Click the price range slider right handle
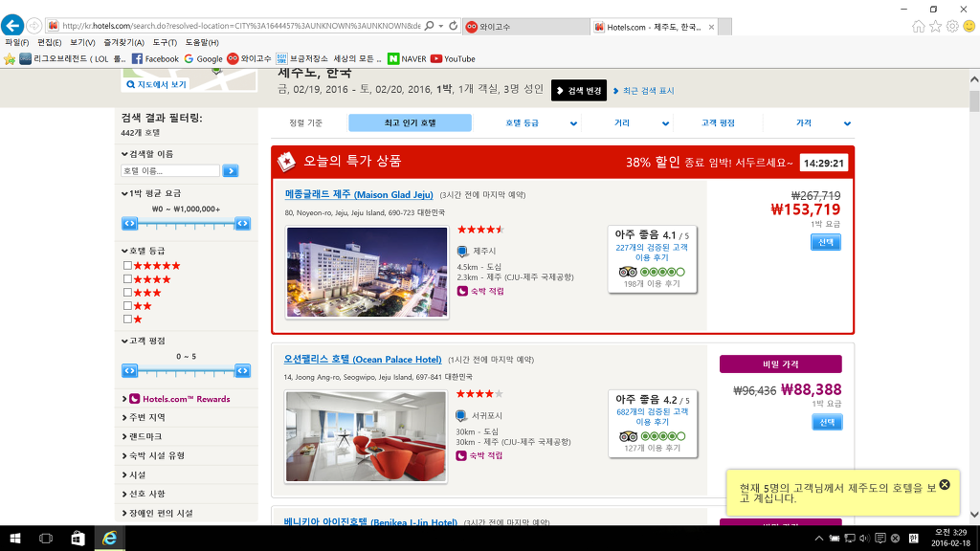The image size is (980, 551). tap(242, 223)
